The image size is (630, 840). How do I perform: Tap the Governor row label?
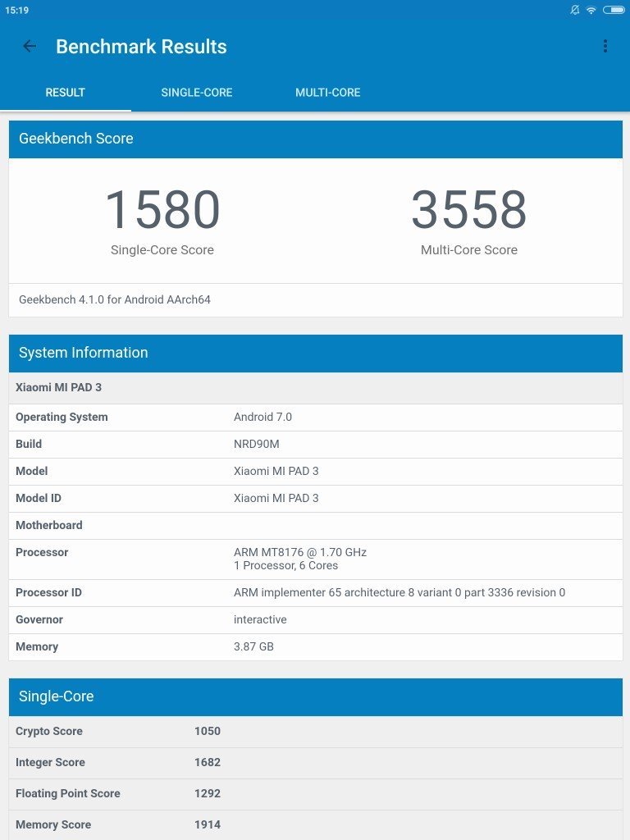[39, 619]
